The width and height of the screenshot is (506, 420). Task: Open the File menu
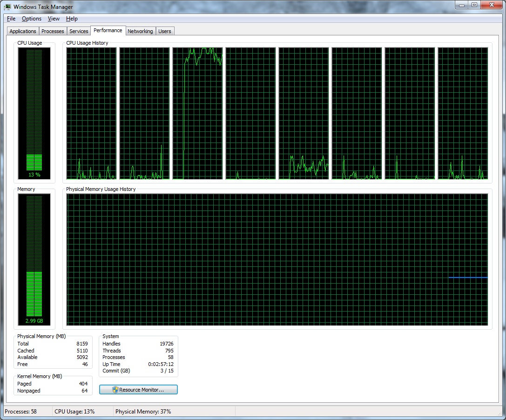pos(11,19)
